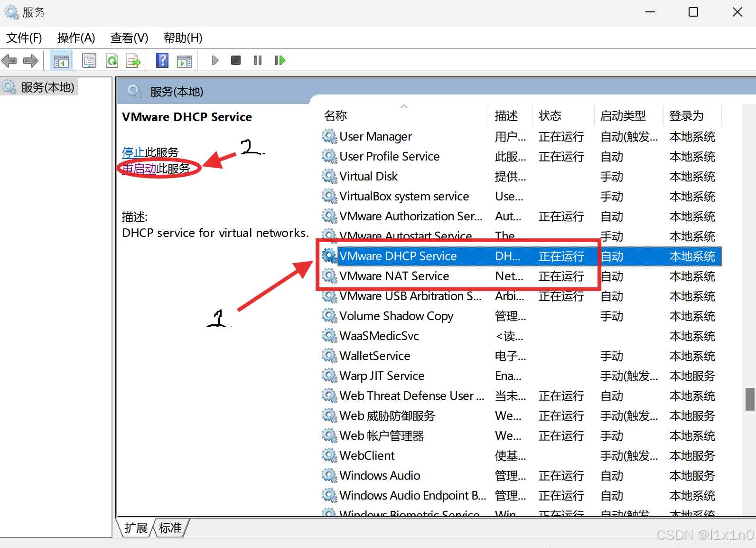Select the WalletService row
Screen dimensions: 756x548
coord(521,356)
